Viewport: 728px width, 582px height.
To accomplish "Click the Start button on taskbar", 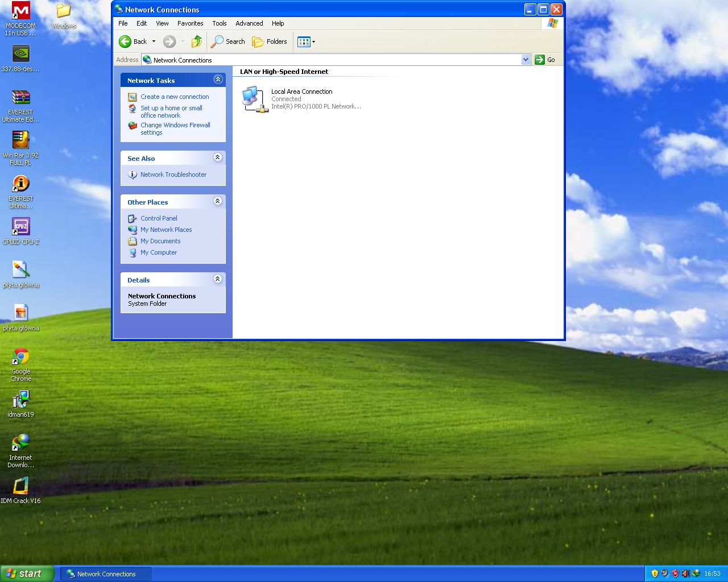I will coord(26,573).
